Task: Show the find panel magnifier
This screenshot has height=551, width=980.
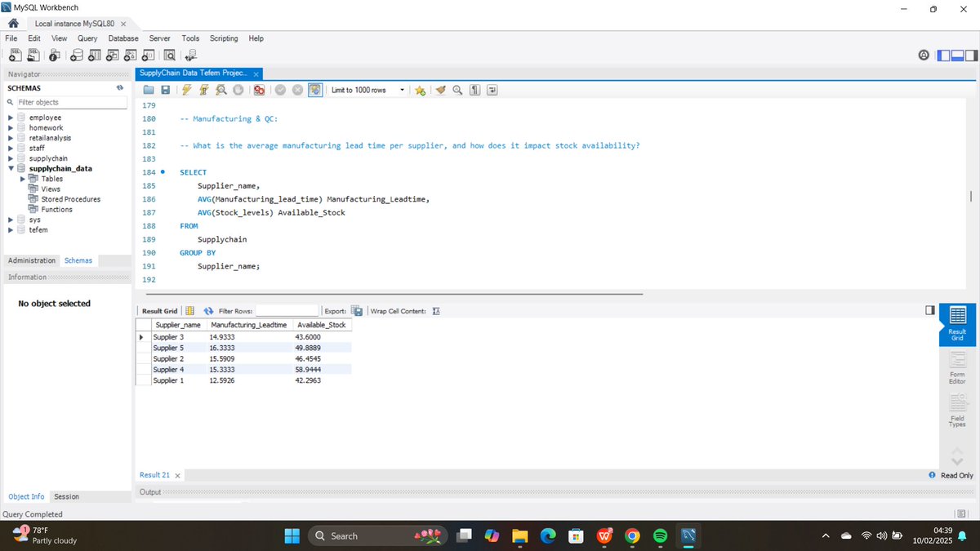Action: [x=457, y=90]
